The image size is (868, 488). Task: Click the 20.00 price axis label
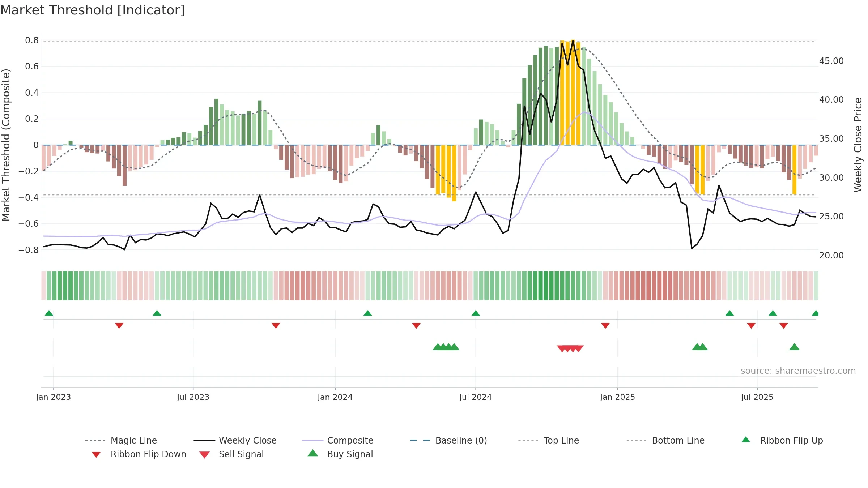[831, 255]
